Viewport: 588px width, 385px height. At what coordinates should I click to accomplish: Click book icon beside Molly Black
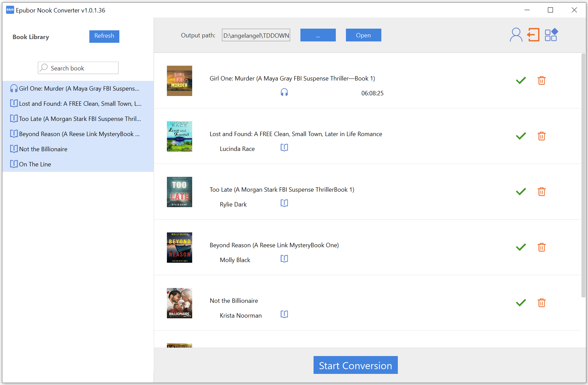click(284, 259)
